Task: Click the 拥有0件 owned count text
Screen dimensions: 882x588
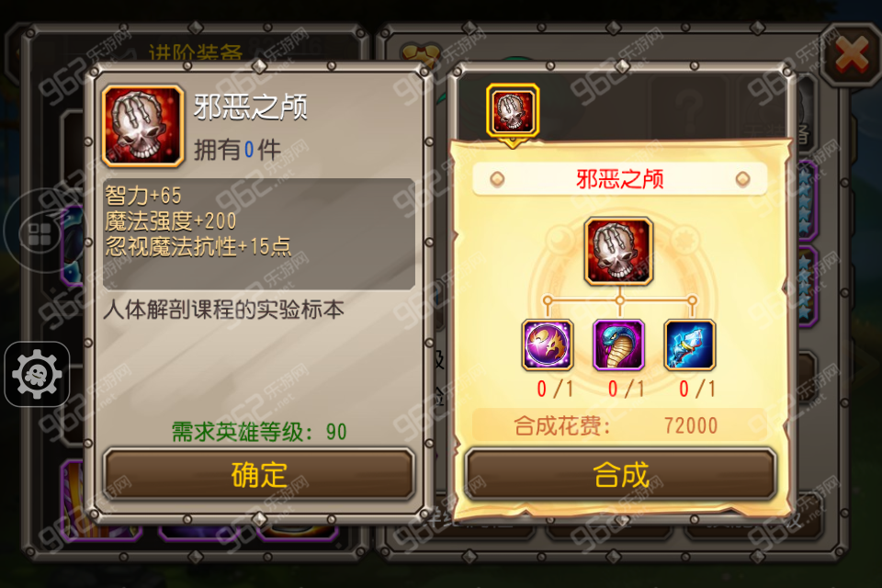Action: tap(237, 151)
